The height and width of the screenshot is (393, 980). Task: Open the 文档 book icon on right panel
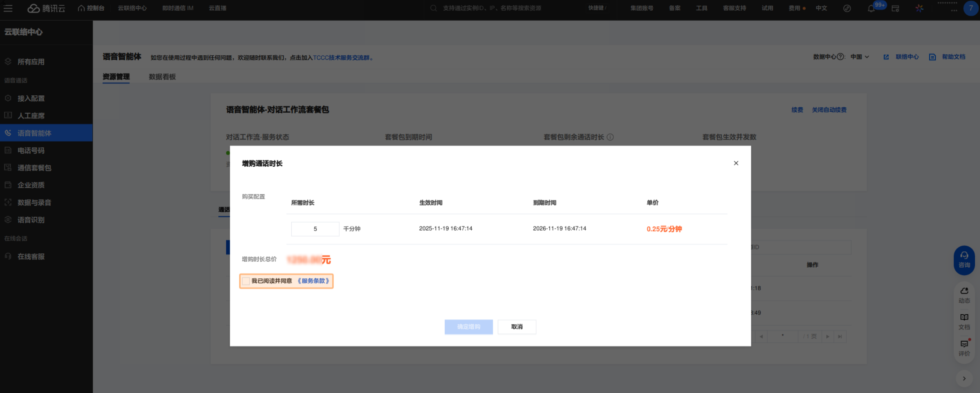click(x=964, y=322)
